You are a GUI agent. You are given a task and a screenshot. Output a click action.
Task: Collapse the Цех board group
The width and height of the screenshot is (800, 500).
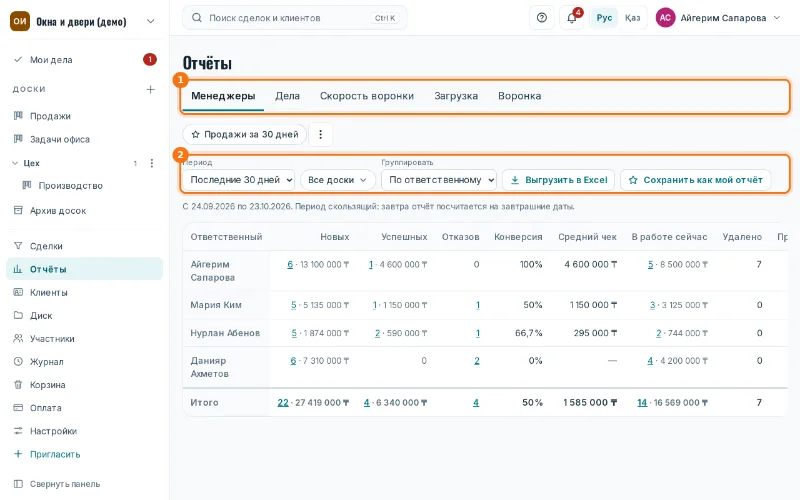pos(15,163)
